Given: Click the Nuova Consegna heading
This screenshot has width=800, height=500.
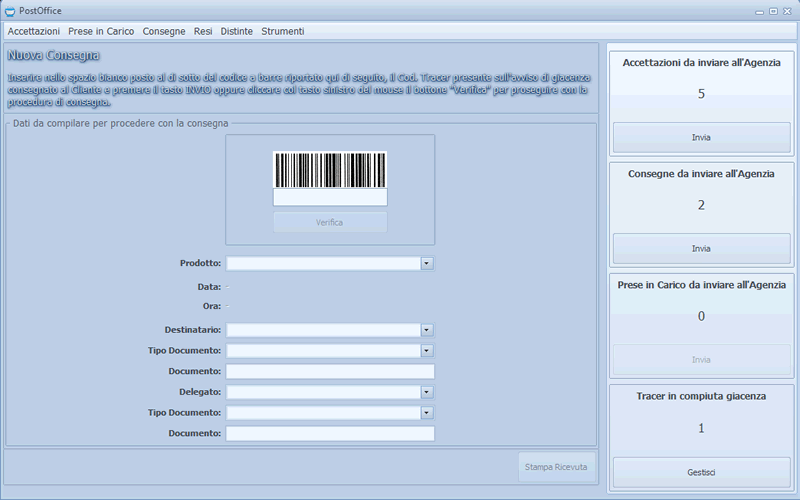Looking at the screenshot, I should [54, 55].
